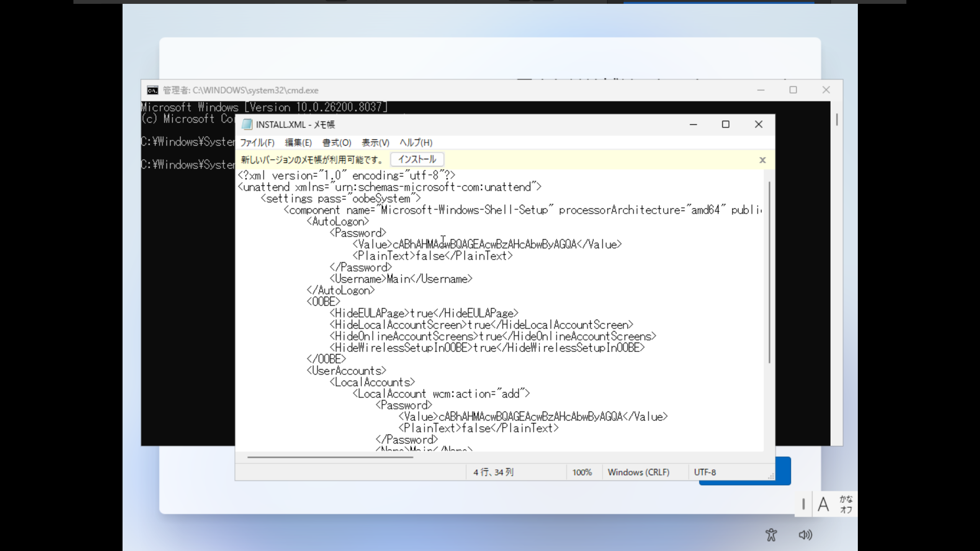Open the 書式(O) menu in Notepad
Image resolution: width=980 pixels, height=551 pixels.
[337, 143]
